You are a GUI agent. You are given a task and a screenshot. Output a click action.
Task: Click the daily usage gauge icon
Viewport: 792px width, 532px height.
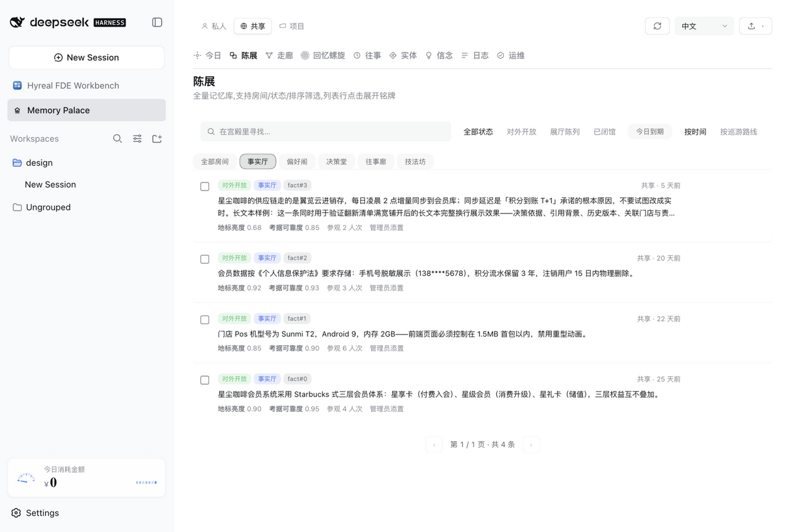[x=26, y=478]
